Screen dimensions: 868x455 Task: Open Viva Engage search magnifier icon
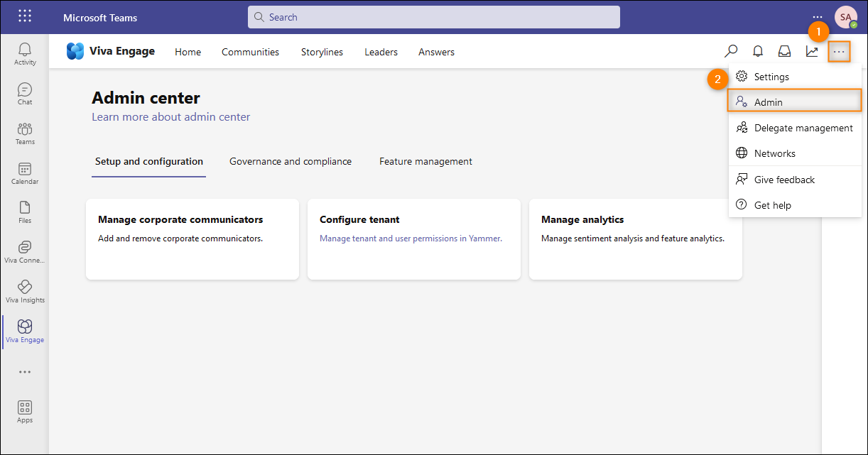(731, 51)
